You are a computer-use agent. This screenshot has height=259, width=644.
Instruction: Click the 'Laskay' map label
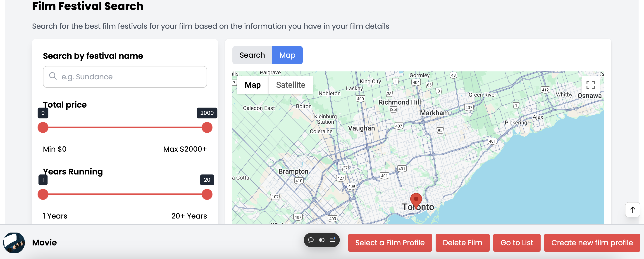[x=354, y=88]
